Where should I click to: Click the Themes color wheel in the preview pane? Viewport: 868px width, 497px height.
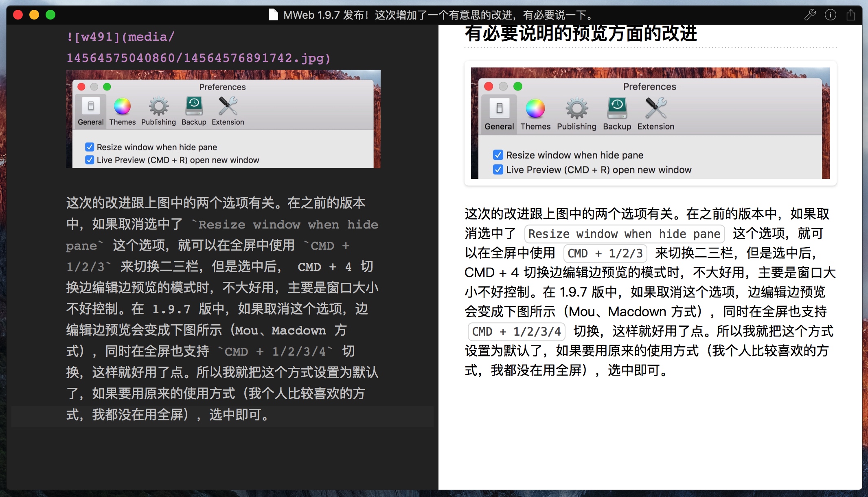(x=535, y=108)
